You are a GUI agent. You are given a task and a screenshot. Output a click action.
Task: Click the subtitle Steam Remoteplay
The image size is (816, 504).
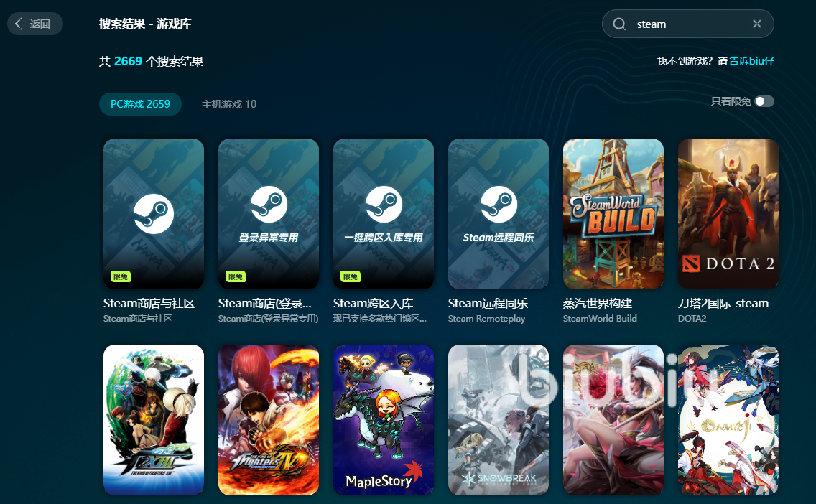click(486, 318)
